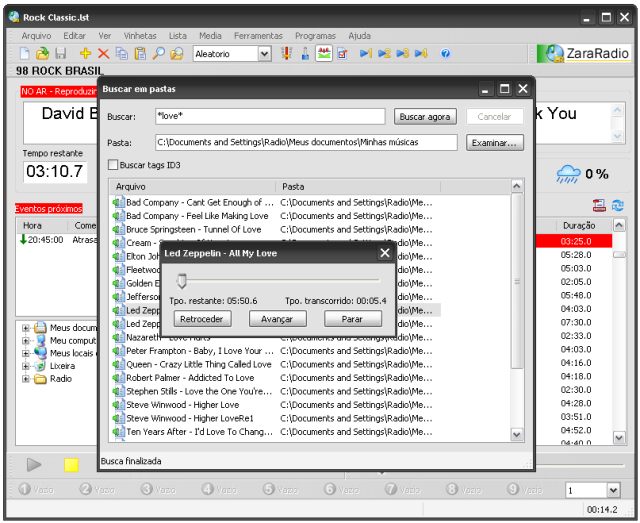
Task: Open the jingle page number dropdown
Action: pyautogui.click(x=613, y=490)
